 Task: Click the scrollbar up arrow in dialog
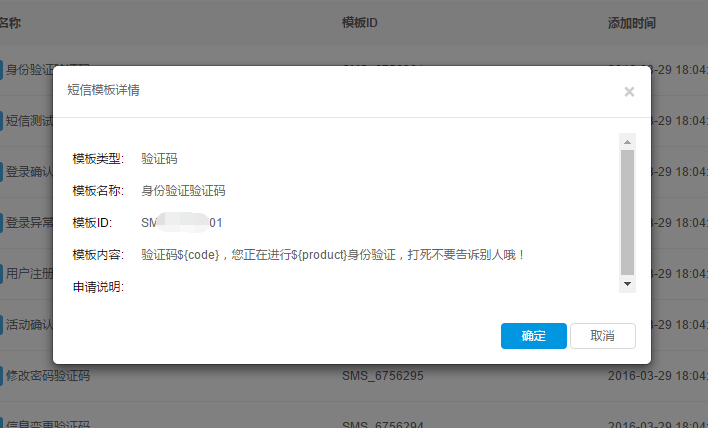click(x=627, y=141)
